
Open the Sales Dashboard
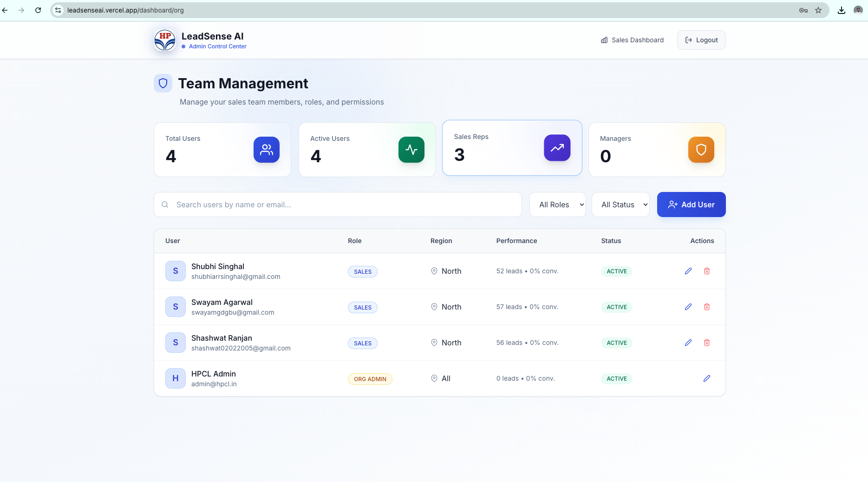tap(632, 40)
